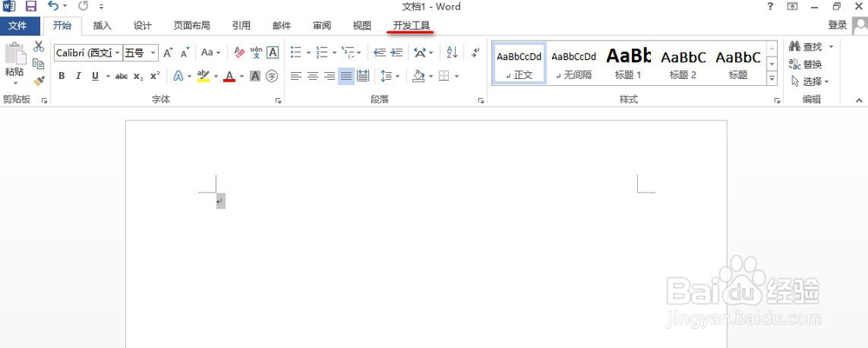Switch to the Page Layout (页面布局) tab
Screen dimensions: 868x348
coord(192,25)
